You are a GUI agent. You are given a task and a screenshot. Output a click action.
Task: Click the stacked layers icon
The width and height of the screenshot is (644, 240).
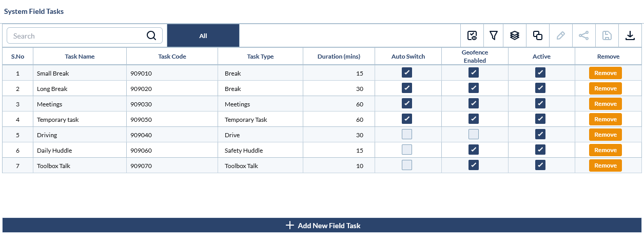pyautogui.click(x=515, y=35)
